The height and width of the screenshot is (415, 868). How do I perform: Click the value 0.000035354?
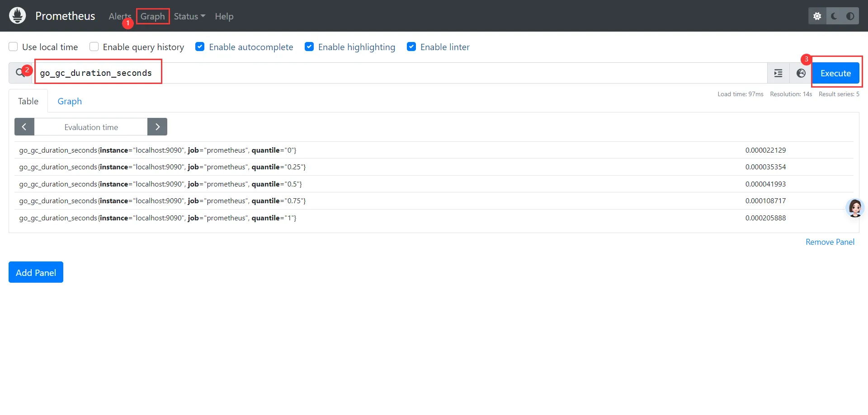point(765,167)
